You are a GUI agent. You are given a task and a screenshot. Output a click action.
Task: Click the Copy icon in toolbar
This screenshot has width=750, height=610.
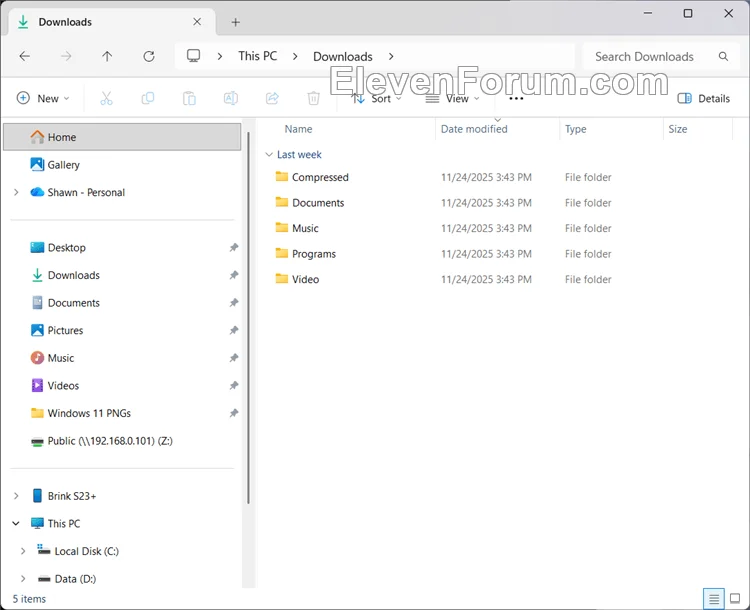[148, 99]
